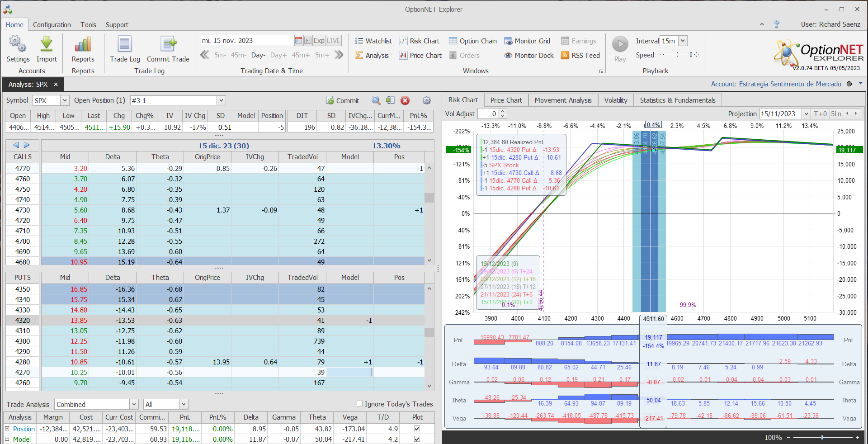Go to previous expiration with left arrow
The height and width of the screenshot is (444, 868).
pyautogui.click(x=16, y=145)
